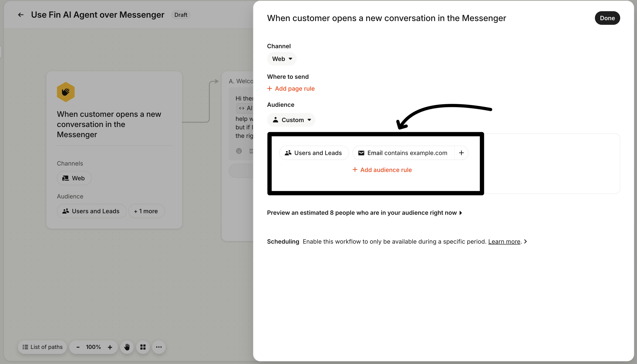Click the Use Fin AI Agent over Messenger title
This screenshot has width=637, height=364.
97,15
